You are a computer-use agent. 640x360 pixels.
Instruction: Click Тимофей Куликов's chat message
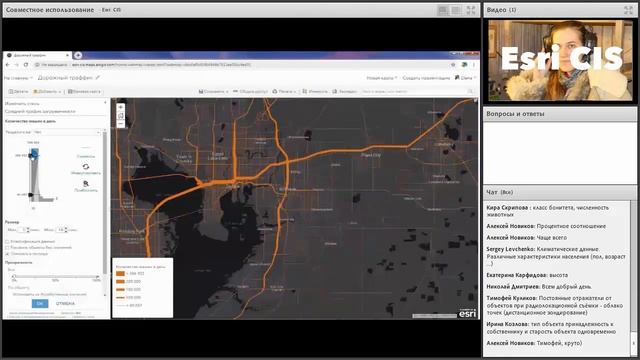tap(555, 305)
